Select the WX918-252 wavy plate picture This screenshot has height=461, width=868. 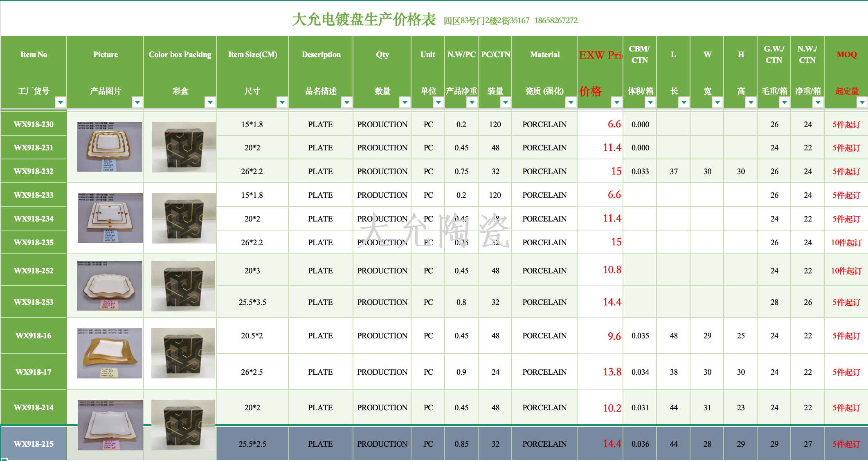click(x=110, y=285)
